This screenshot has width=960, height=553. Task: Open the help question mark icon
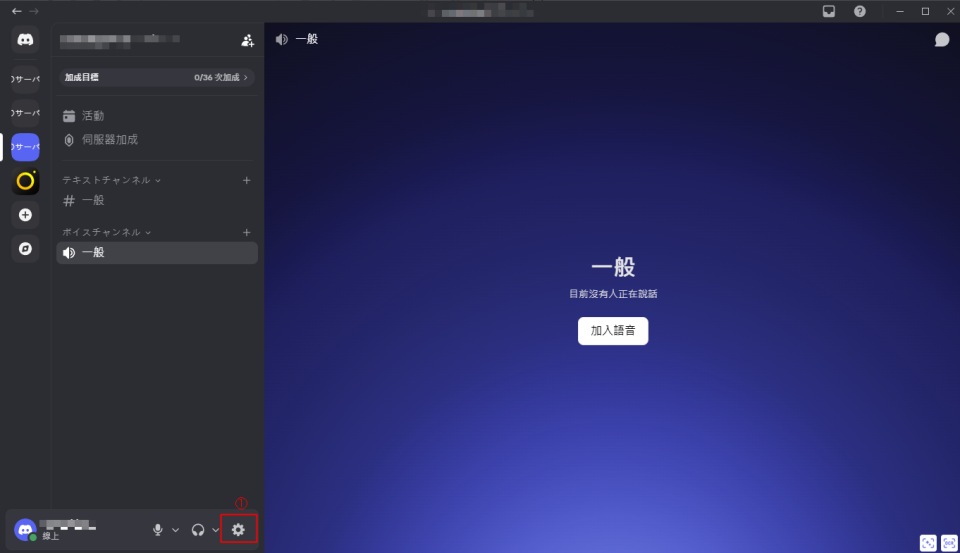point(860,11)
